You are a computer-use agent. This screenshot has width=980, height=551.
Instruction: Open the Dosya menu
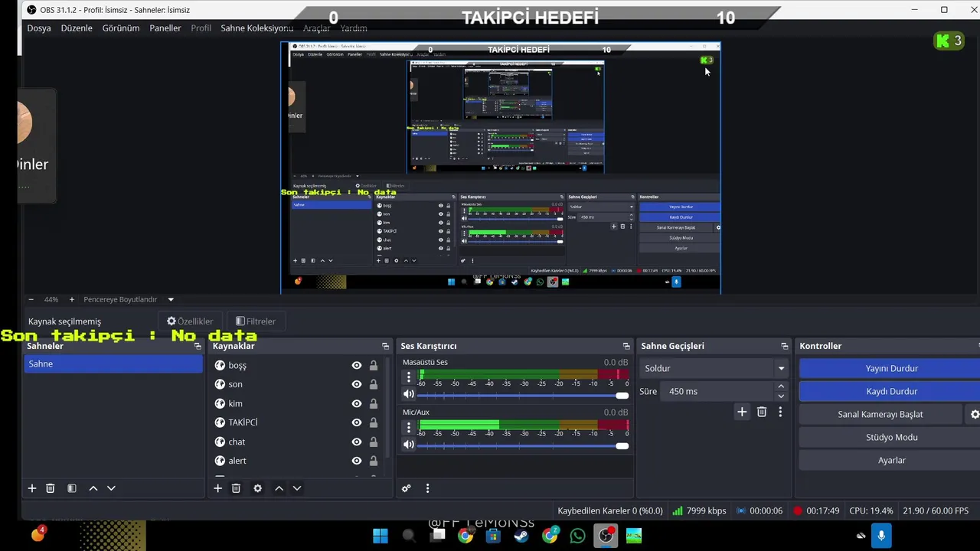click(39, 28)
